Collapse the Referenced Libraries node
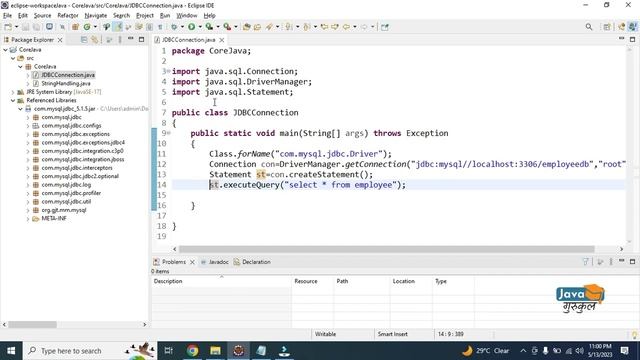The image size is (640, 360). coord(13,100)
